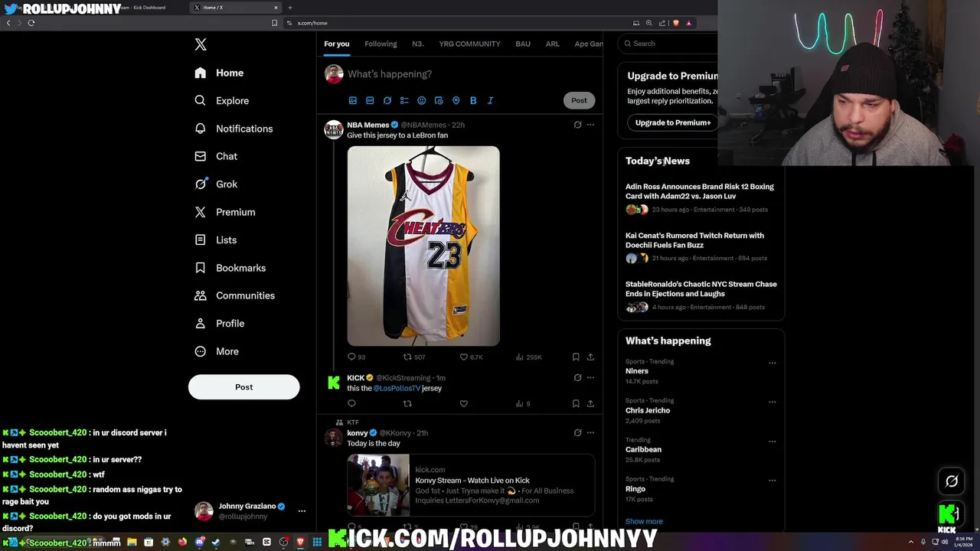The image size is (980, 551).
Task: Open Premium from the sidebar
Action: click(224, 212)
